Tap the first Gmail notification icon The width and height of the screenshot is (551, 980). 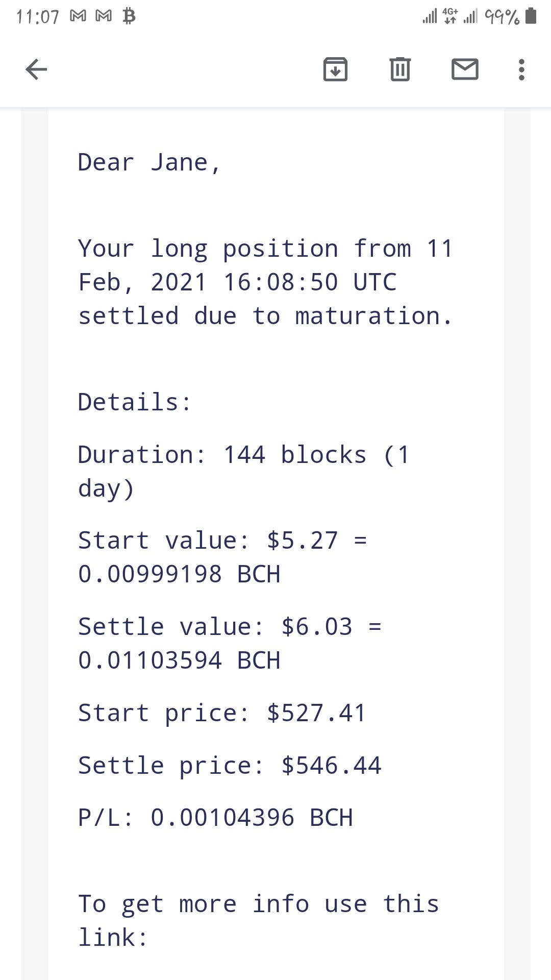(78, 16)
